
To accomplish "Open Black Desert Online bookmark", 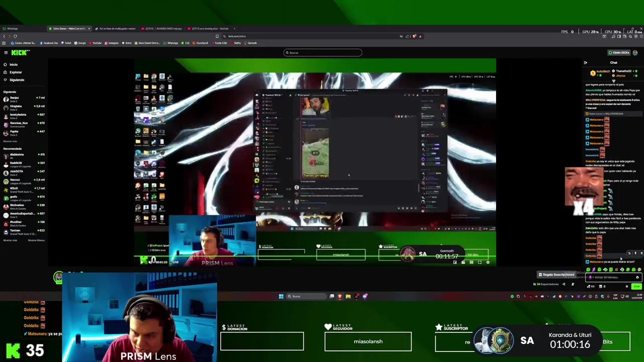I will point(147,43).
